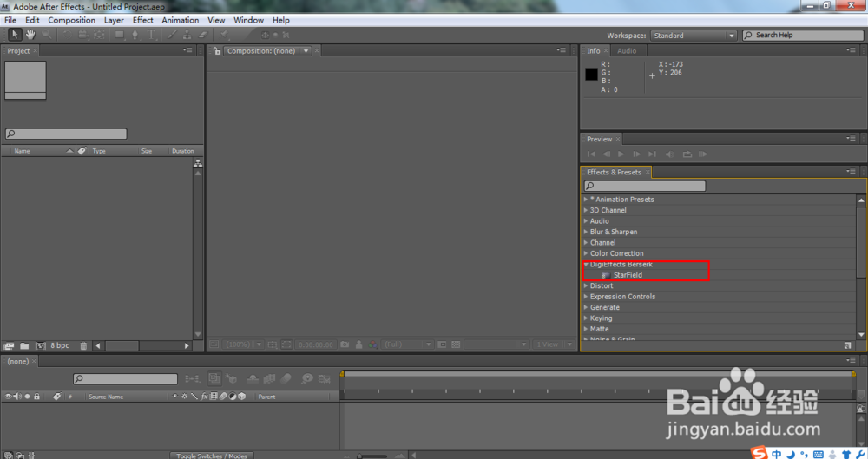Open the Composition menu
Image resolution: width=868 pixels, height=459 pixels.
71,20
